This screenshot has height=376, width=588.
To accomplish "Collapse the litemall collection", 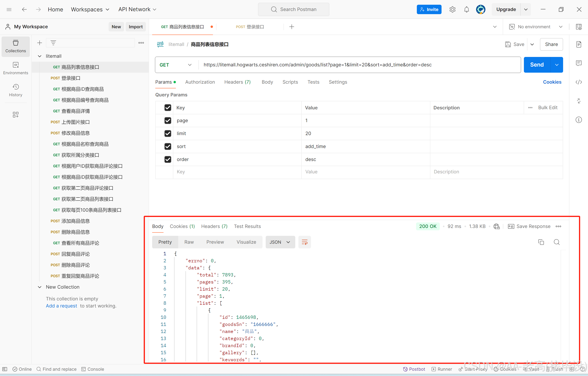I will point(40,56).
